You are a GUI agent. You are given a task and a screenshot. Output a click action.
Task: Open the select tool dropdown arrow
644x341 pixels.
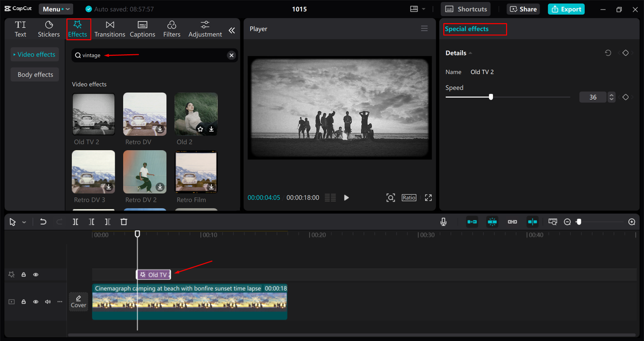[23, 221]
